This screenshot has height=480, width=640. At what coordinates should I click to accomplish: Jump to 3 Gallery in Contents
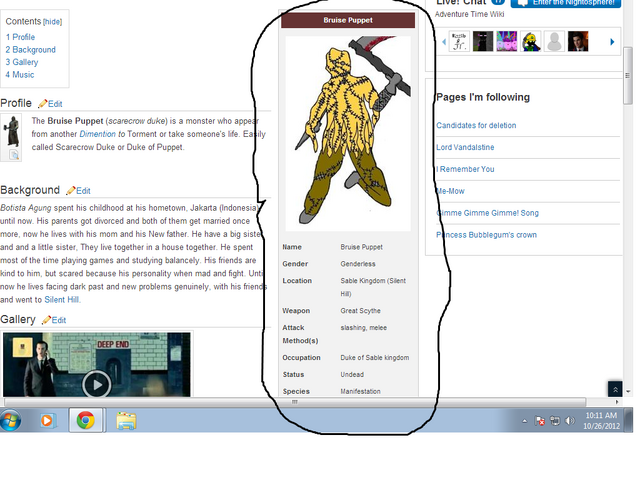click(22, 62)
